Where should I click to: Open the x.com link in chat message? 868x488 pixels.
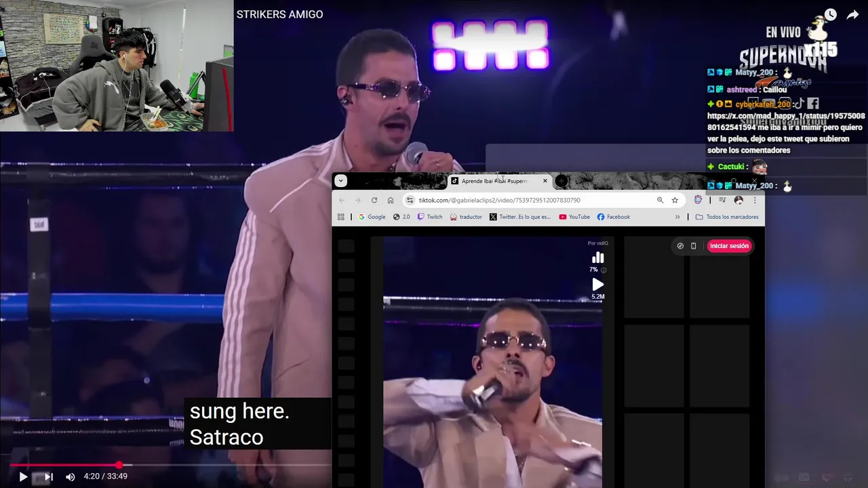786,122
